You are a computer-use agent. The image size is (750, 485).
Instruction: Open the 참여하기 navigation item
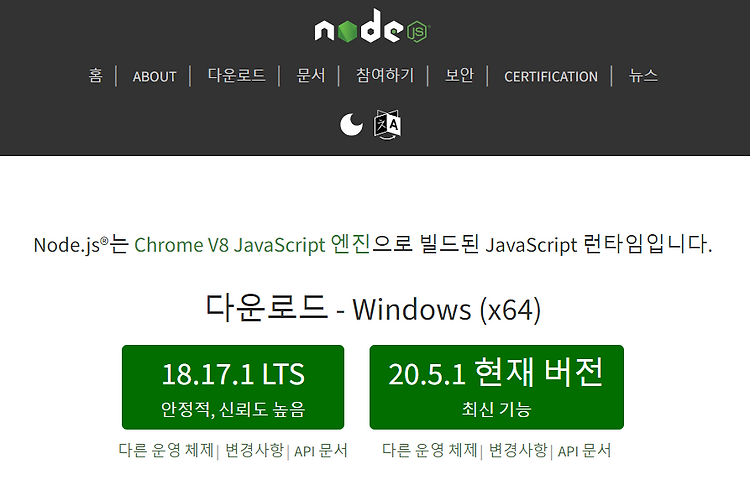click(x=385, y=76)
